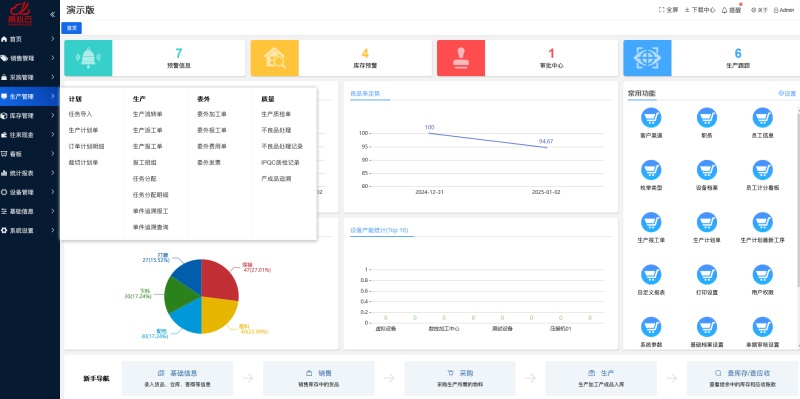Select 生产流转单 in the 生产 submenu
Viewport: 800px width, 399px height.
click(147, 114)
